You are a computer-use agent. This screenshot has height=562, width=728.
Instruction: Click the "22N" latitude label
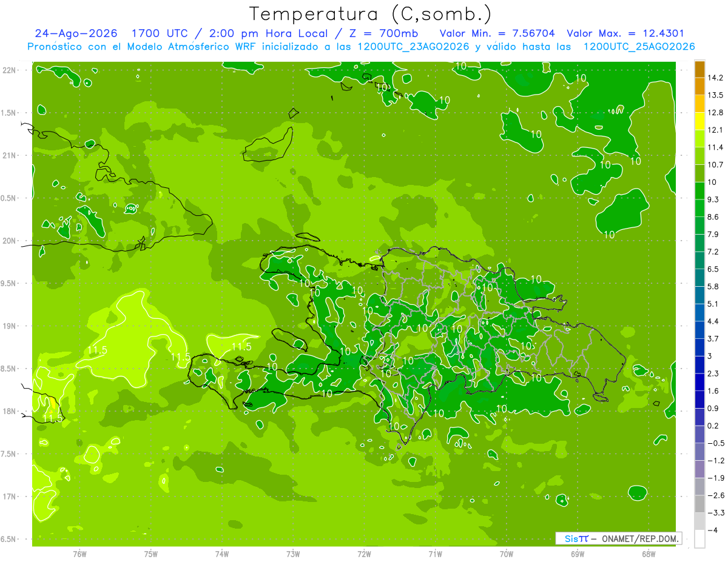click(x=10, y=70)
